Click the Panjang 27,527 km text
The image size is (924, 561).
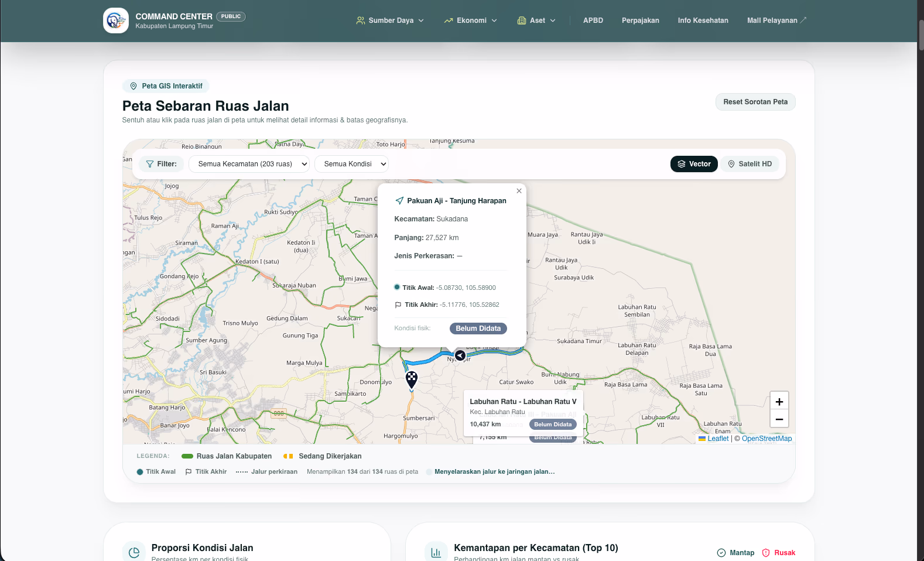tap(426, 238)
